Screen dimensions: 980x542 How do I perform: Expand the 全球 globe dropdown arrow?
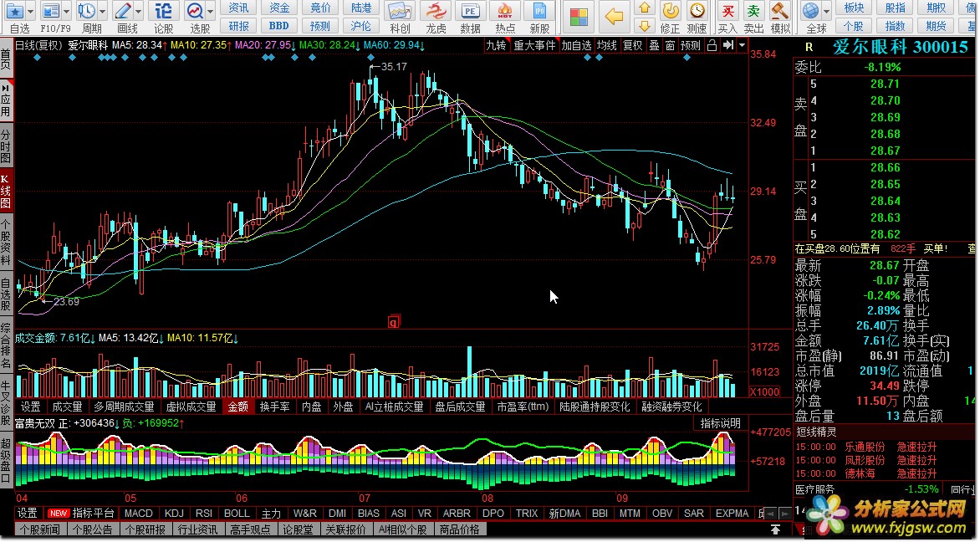click(826, 11)
